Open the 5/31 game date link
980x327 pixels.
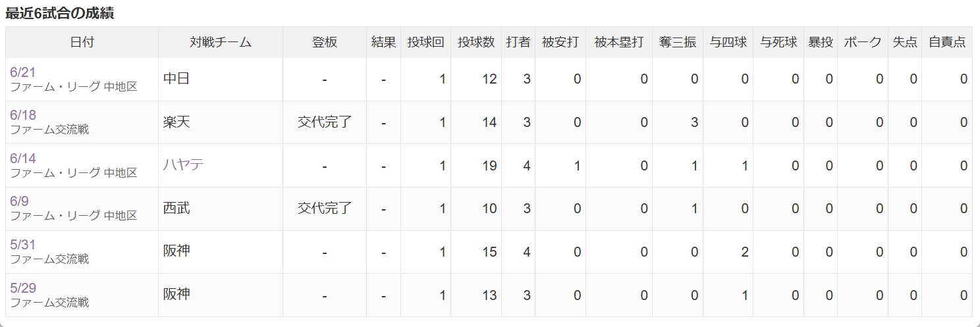point(23,245)
